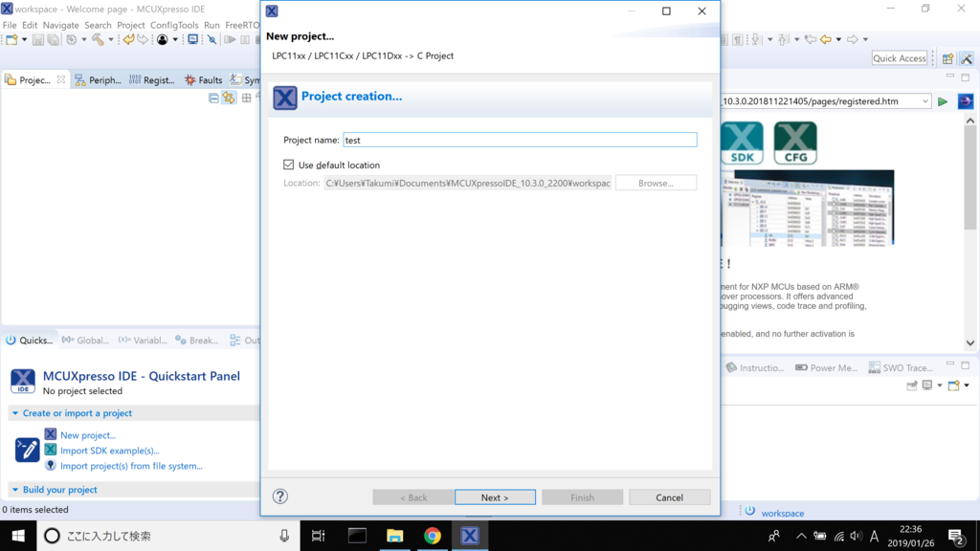Toggle Link with Editor in Project Explorer
The image size is (980, 551).
pyautogui.click(x=229, y=99)
